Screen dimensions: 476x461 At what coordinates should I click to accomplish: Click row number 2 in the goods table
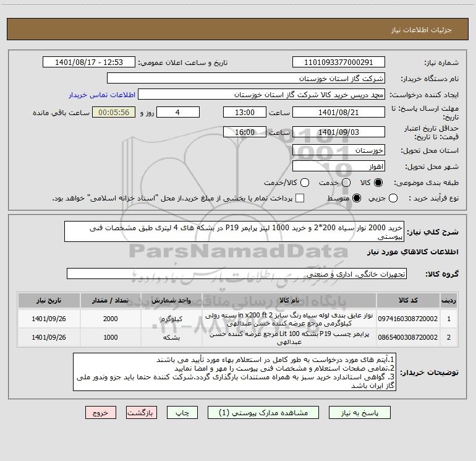449,337
